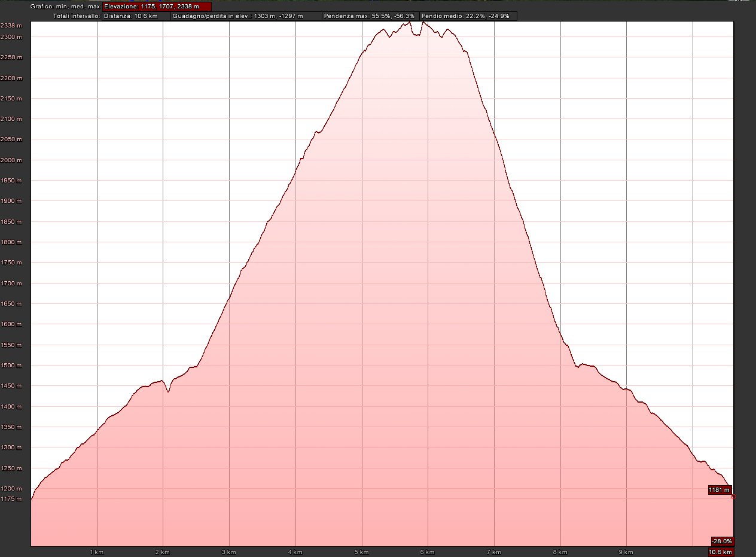This screenshot has height=557, width=756.
Task: Select the 5 km label on horizontal axis
Action: pos(361,551)
